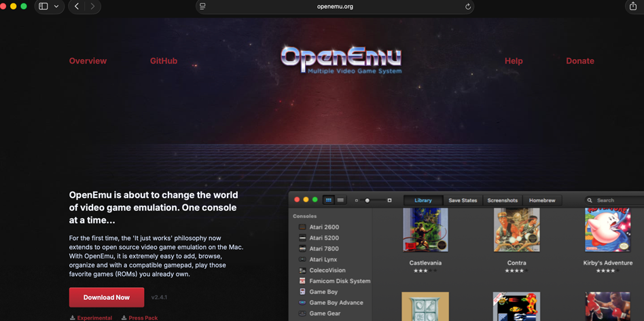The height and width of the screenshot is (321, 644).
Task: Open the Press Pack link
Action: coord(140,318)
